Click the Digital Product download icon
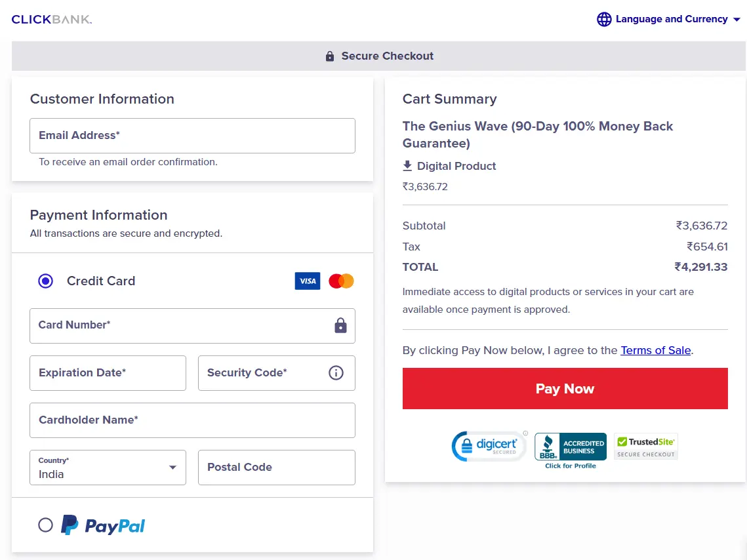 click(407, 166)
